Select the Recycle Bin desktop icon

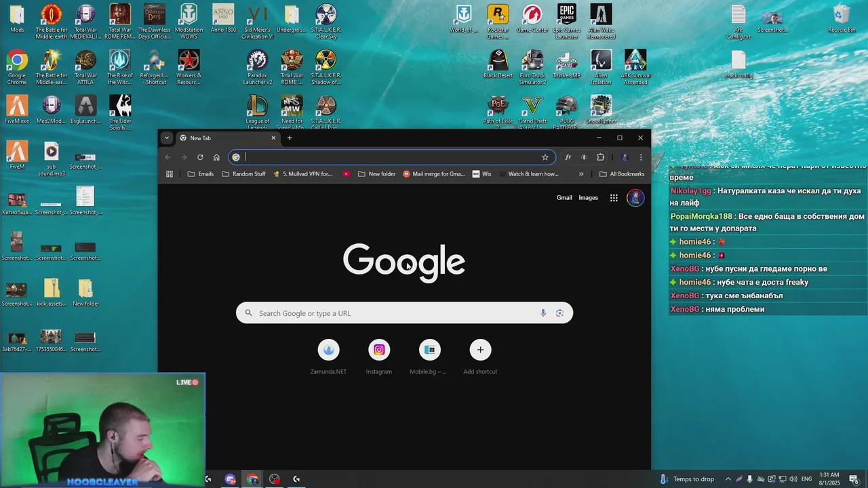coord(842,18)
